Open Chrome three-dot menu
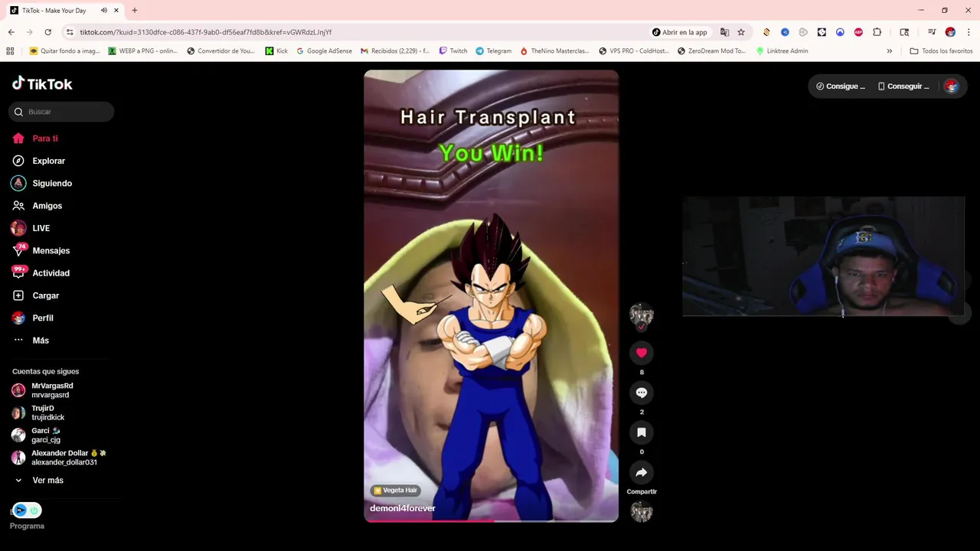The width and height of the screenshot is (980, 551). click(968, 32)
